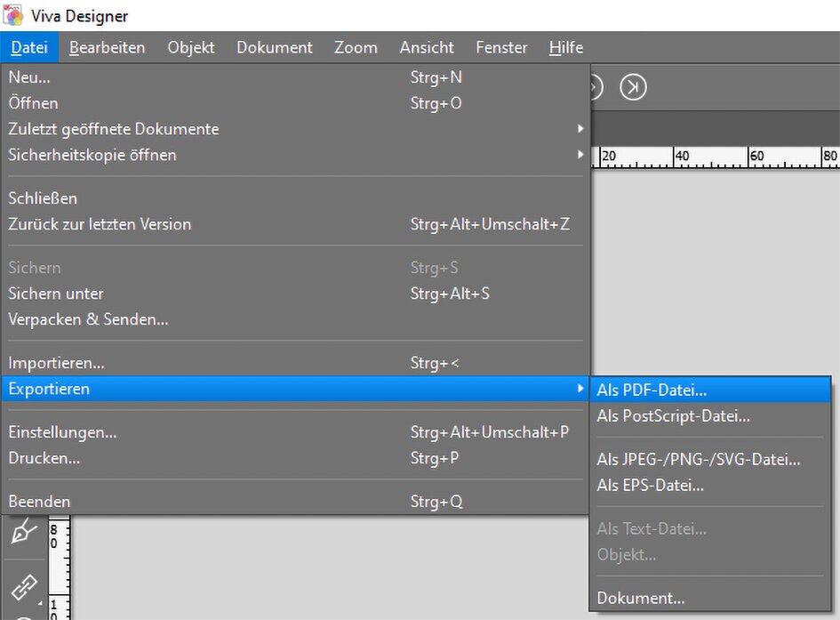Image resolution: width=840 pixels, height=620 pixels.
Task: Expand Sicherheitskopie öffnen submenu
Action: (294, 155)
